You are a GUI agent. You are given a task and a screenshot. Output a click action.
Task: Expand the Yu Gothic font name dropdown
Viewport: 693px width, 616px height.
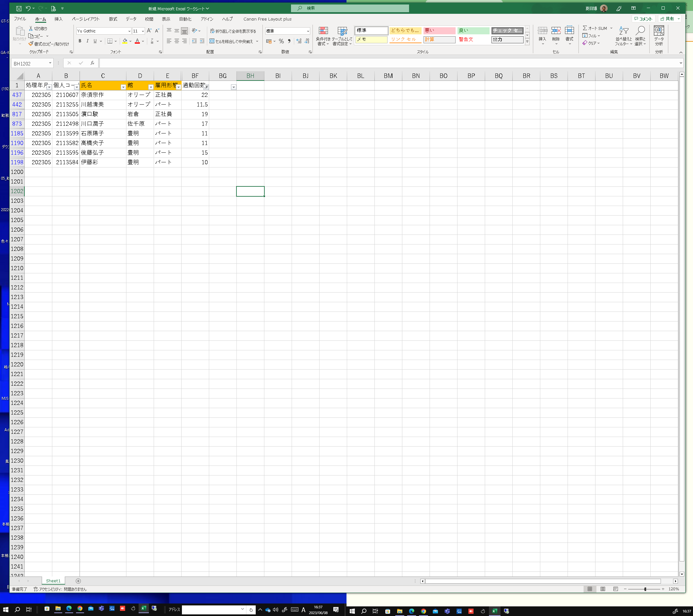129,31
